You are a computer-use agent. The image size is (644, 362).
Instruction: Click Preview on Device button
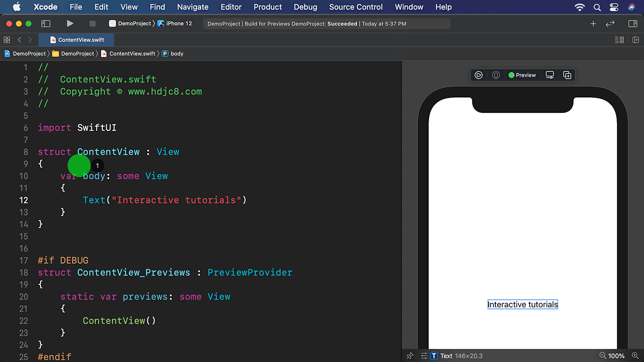[x=496, y=75]
